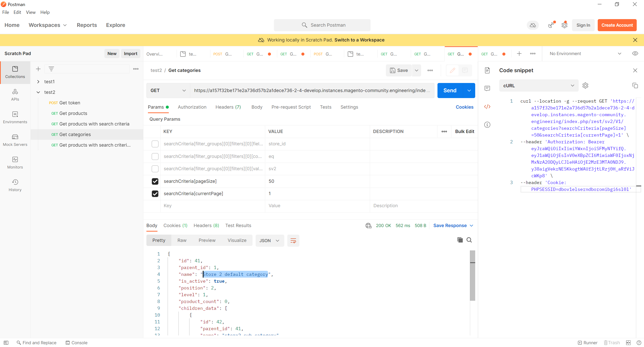Click Create Account button

617,25
